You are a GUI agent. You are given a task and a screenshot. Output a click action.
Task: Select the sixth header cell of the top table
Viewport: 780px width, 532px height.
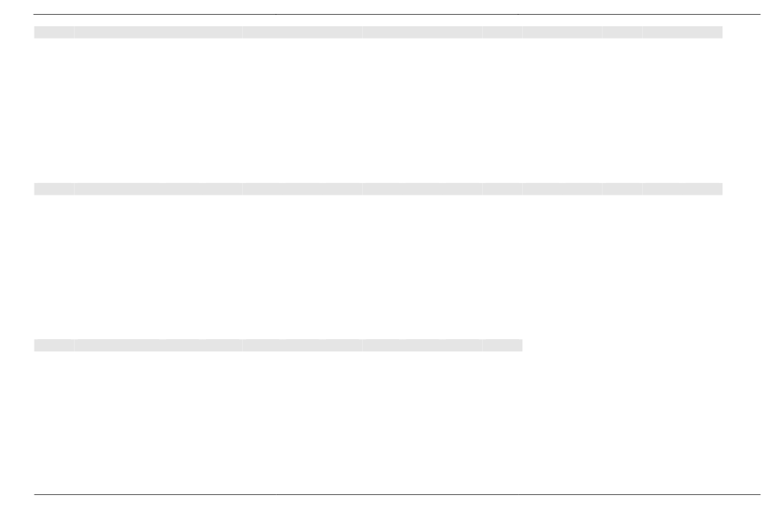tap(562, 32)
